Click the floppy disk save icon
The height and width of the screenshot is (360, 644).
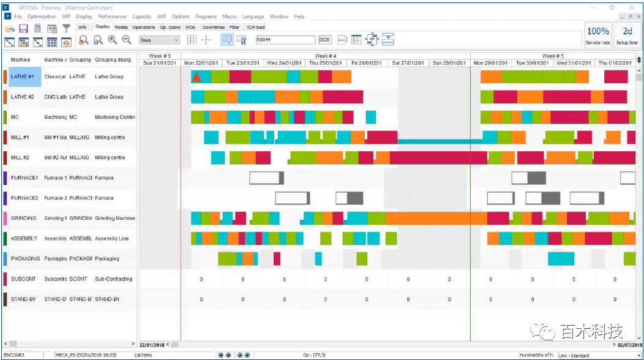(23, 29)
